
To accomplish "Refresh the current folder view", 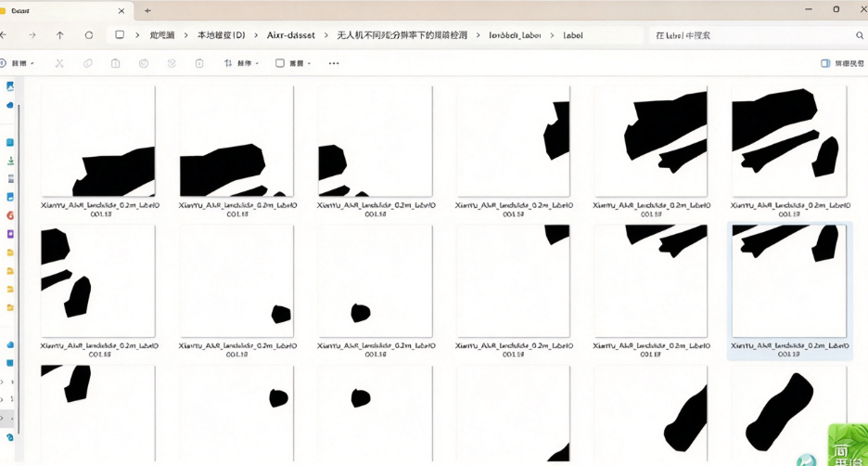I will coord(89,35).
